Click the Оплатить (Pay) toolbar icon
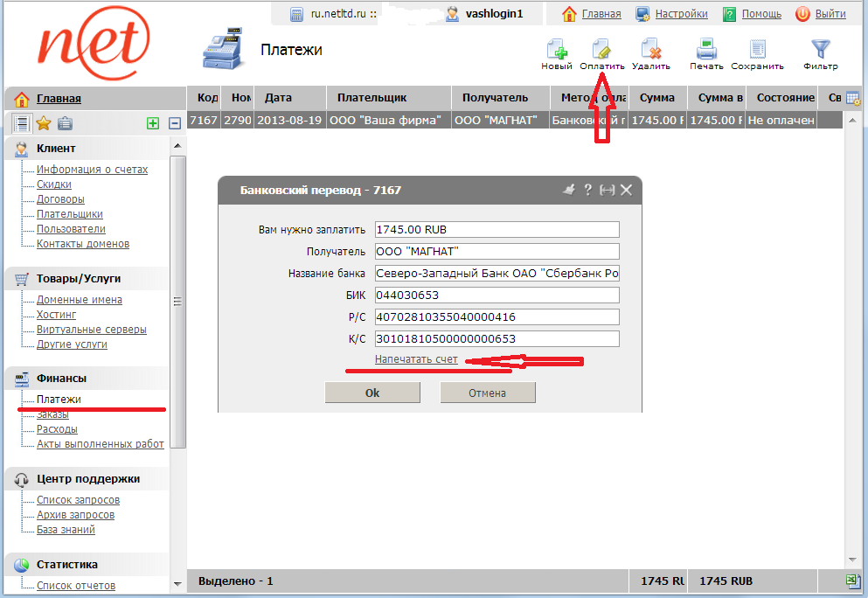The height and width of the screenshot is (598, 868). click(x=601, y=50)
